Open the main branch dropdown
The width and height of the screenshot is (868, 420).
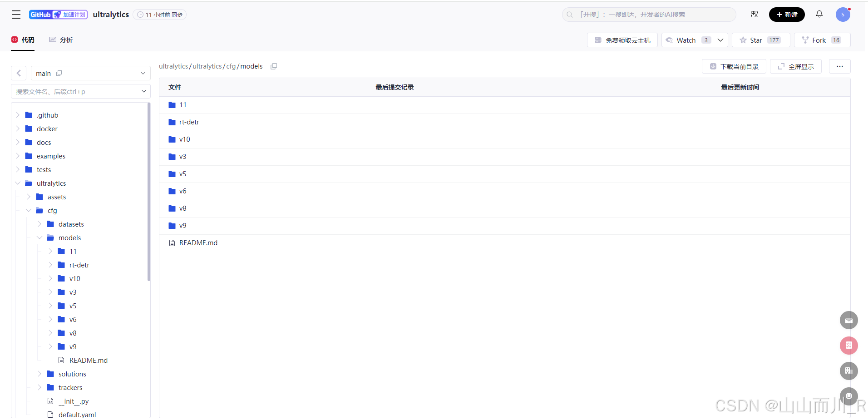tap(91, 73)
